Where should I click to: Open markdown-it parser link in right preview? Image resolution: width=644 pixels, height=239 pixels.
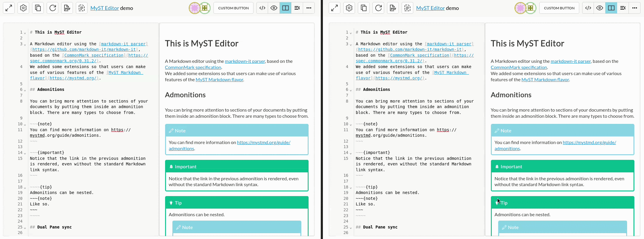[570, 61]
